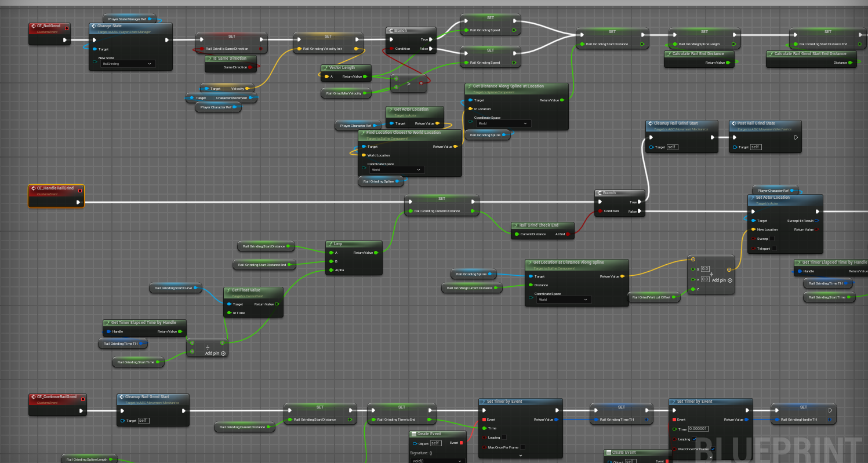Image resolution: width=868 pixels, height=463 pixels.
Task: Select the greater-than comparison node
Action: pos(409,83)
